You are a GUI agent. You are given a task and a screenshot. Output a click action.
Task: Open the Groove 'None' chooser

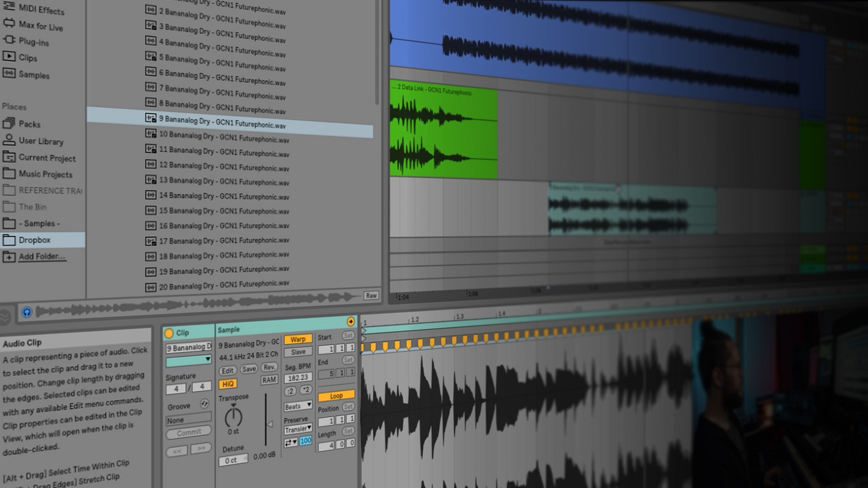[x=189, y=419]
